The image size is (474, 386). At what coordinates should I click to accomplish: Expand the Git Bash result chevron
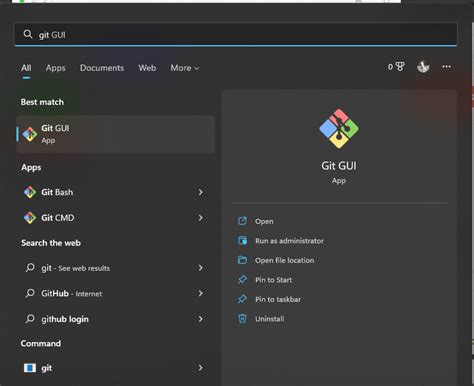(200, 192)
